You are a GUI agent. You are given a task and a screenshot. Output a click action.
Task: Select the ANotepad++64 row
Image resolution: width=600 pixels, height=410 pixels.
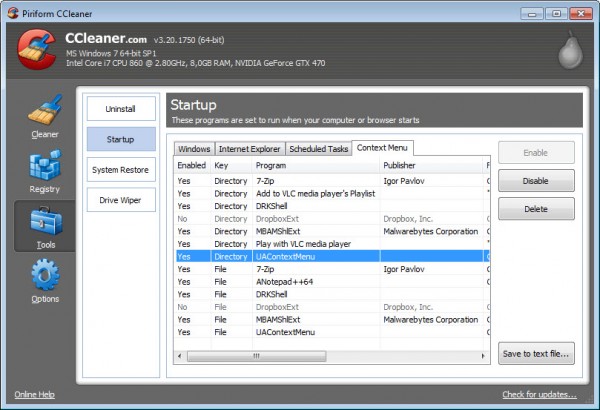332,282
